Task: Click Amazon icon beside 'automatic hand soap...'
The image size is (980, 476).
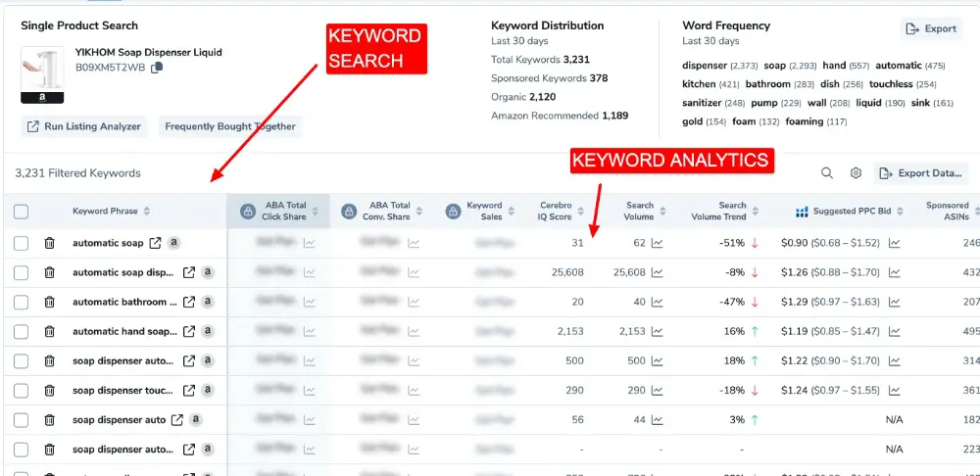Action: 208,331
